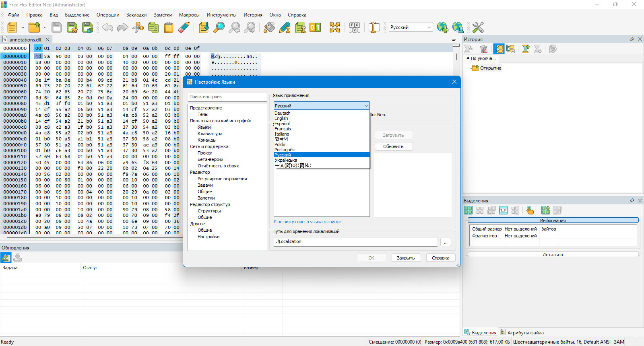This screenshot has width=644, height=346.
Task: Open the Выделение menu
Action: (x=77, y=15)
